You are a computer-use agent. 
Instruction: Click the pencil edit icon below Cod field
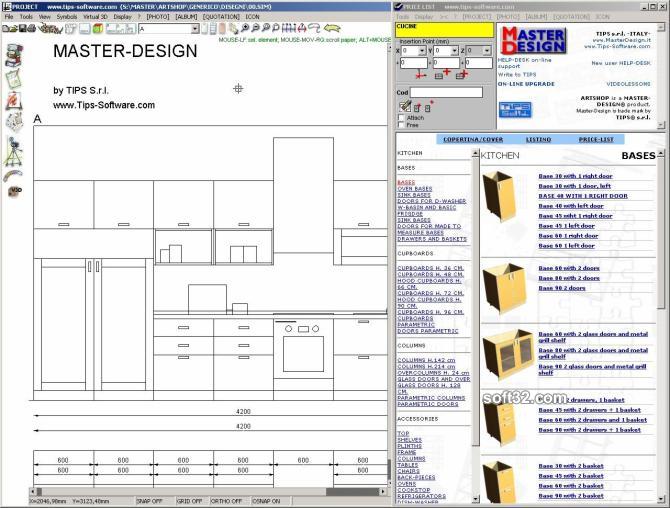coord(405,106)
